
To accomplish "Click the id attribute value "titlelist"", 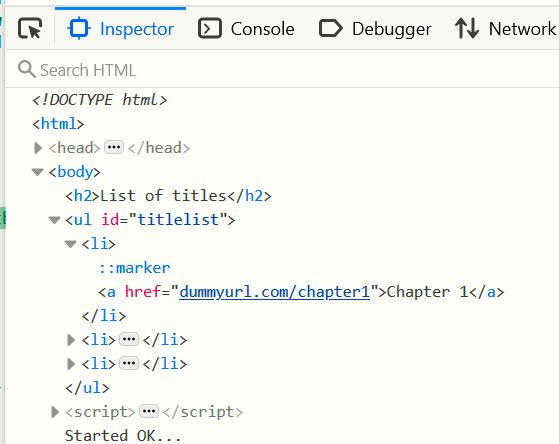I will click(x=178, y=220).
